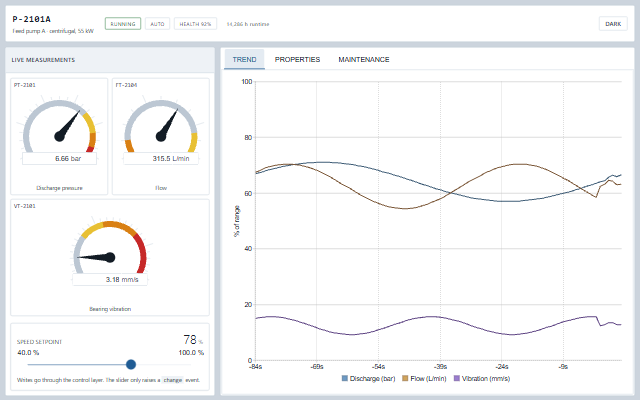Click the speed setpoint slider handle
This screenshot has width=640, height=400.
click(131, 364)
